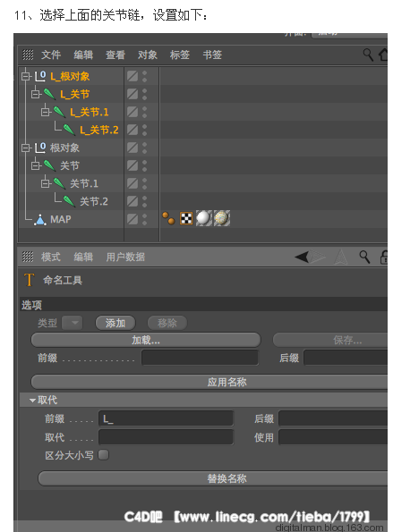393x532 pixels.
Task: Collapse the 取代 section
Action: (32, 401)
